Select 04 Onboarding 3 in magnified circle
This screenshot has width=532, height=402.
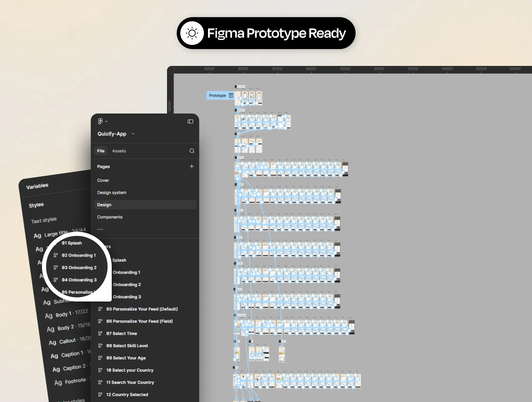tap(79, 280)
